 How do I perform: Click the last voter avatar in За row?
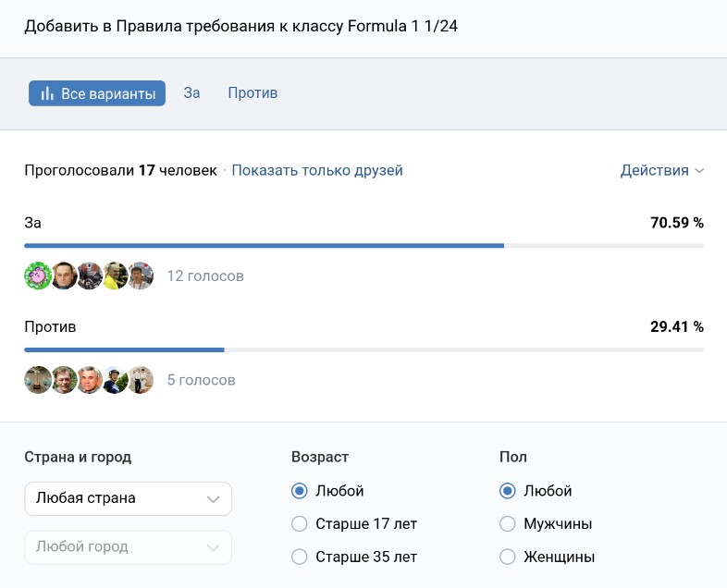click(x=141, y=276)
